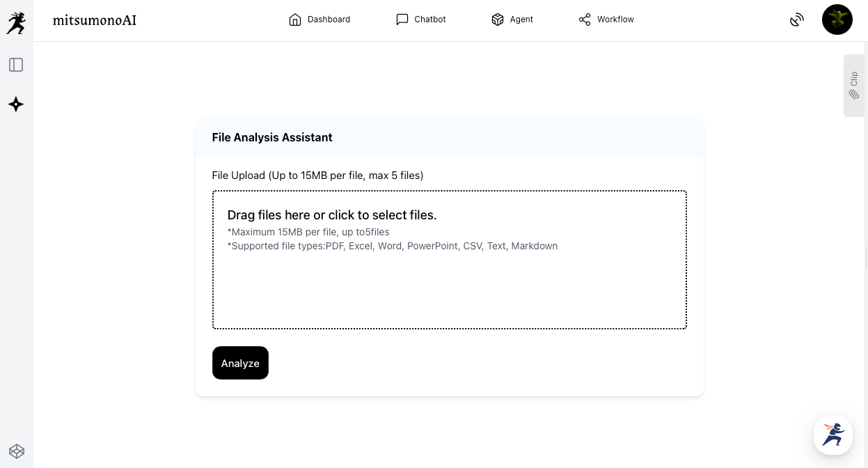Click the hexagon box icon in sidebar bottom
Screen dimensions: 868x468
pyautogui.click(x=17, y=451)
